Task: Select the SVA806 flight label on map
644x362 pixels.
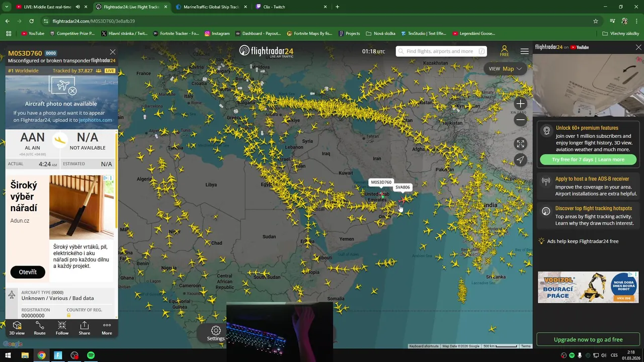Action: pos(403,187)
